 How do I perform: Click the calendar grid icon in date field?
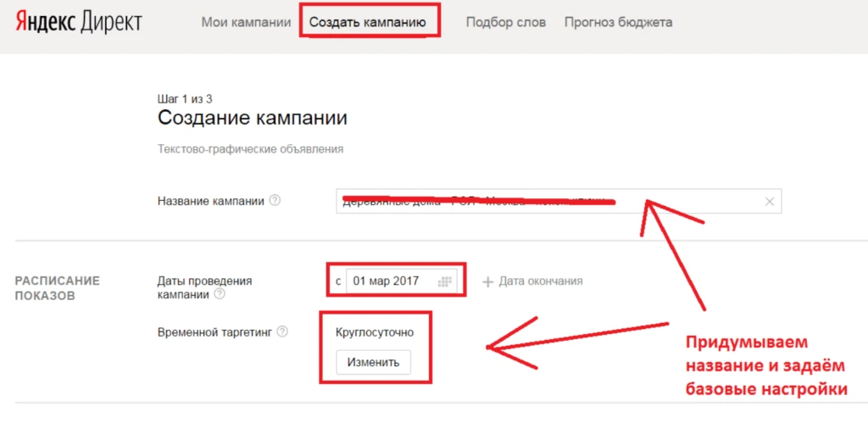click(444, 281)
